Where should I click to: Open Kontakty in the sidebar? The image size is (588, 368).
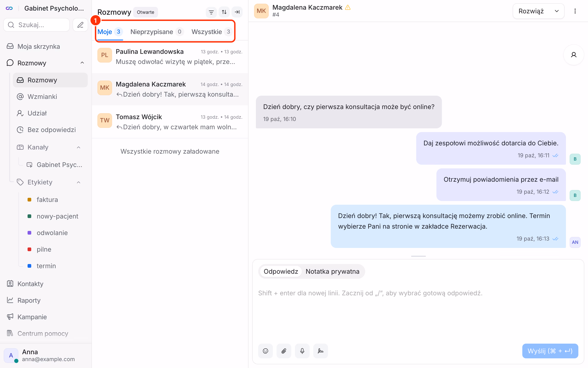point(46,284)
